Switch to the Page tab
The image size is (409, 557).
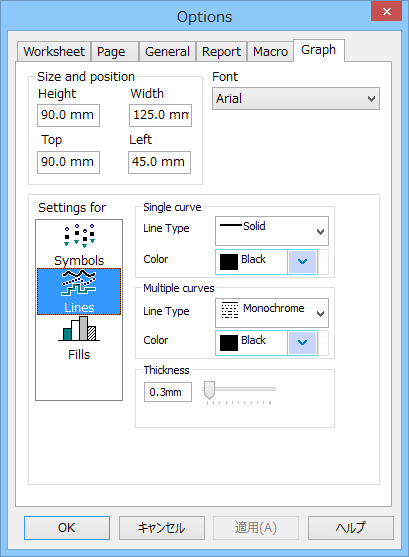(114, 52)
